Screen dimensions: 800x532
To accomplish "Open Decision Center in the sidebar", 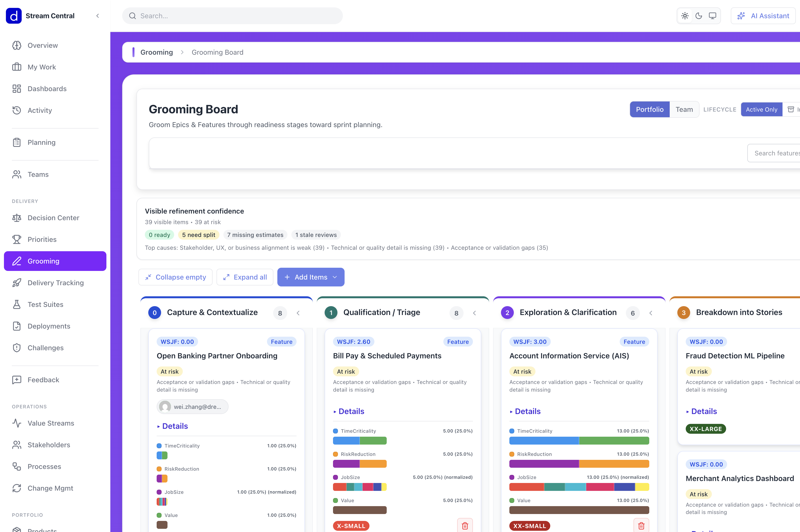I will coord(55,218).
